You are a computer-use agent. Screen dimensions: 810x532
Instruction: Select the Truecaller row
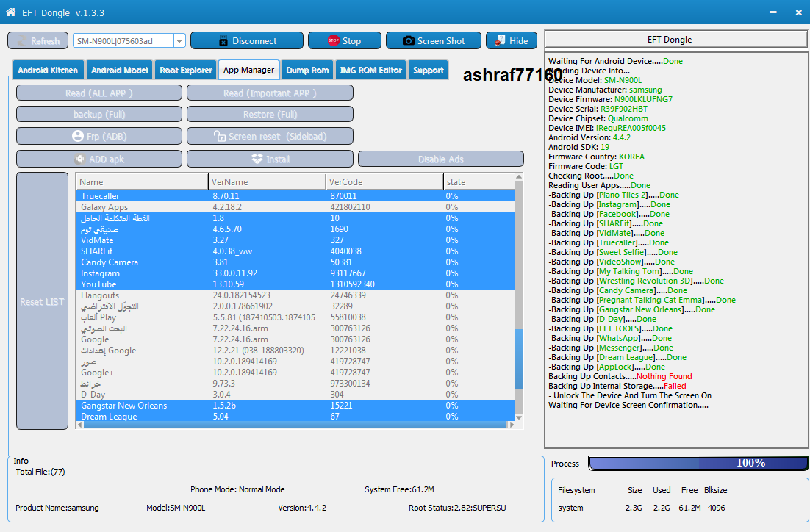pos(295,195)
